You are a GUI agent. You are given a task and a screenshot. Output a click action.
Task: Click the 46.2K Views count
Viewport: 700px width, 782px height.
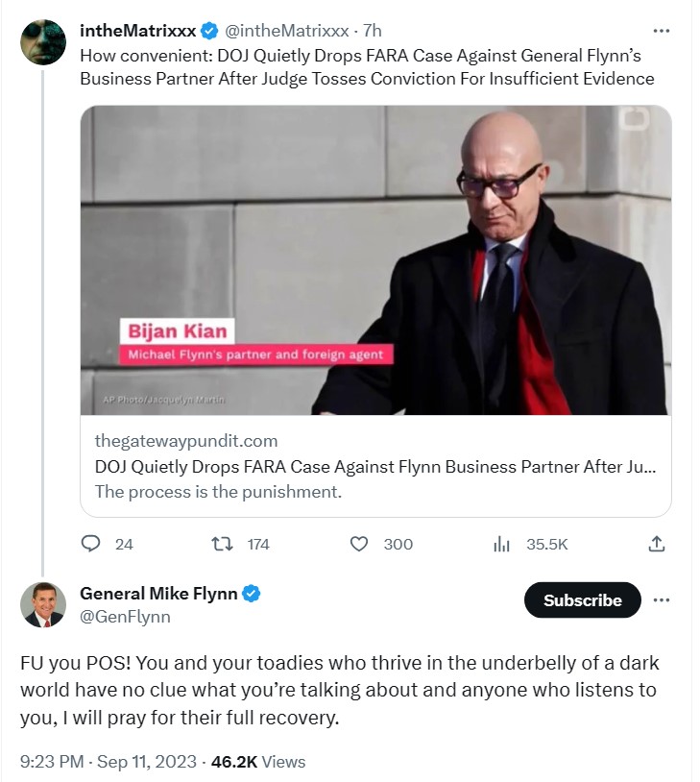[x=261, y=762]
